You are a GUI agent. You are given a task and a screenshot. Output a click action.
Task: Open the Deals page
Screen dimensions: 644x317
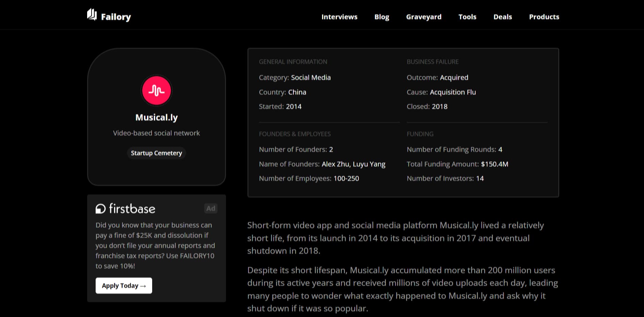[502, 17]
